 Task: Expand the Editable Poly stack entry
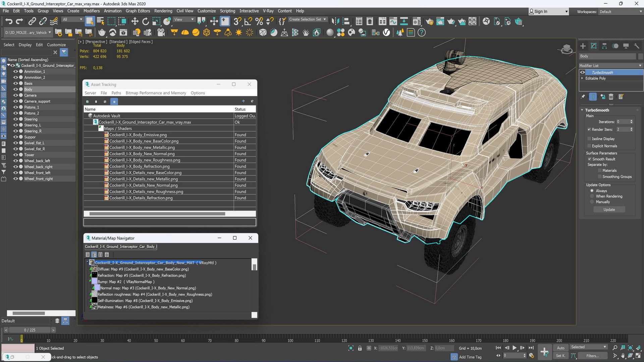tap(582, 78)
